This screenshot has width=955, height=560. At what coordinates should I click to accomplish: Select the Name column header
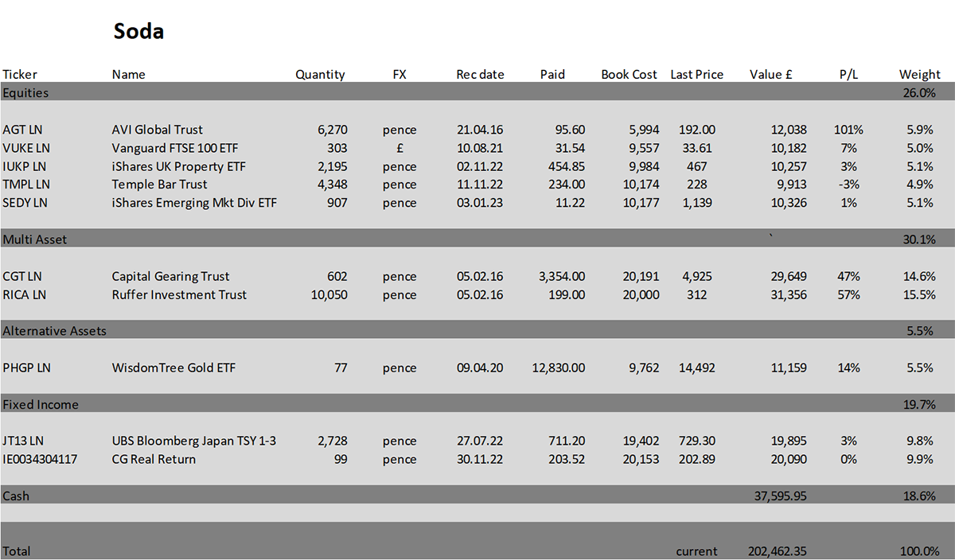point(128,74)
